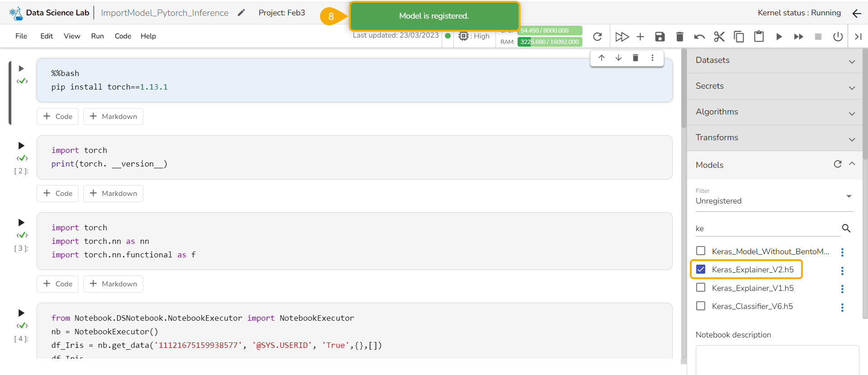This screenshot has width=868, height=375.
Task: Open the Run menu
Action: pos(97,36)
